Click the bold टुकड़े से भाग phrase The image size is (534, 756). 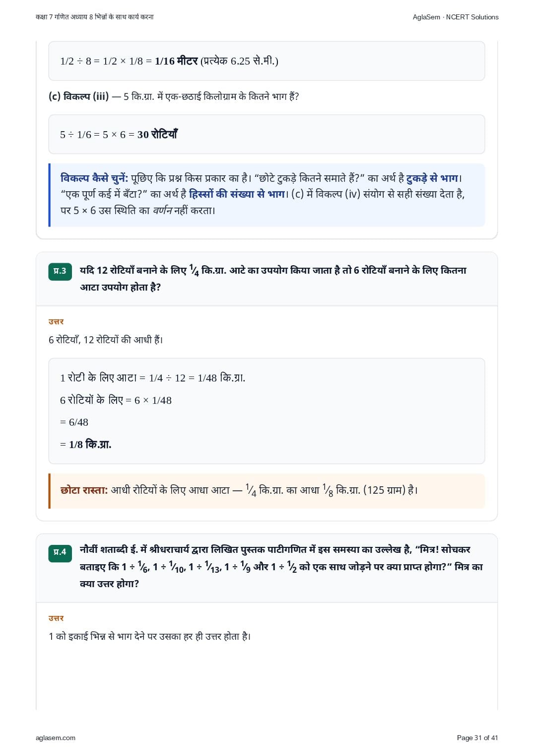(432, 178)
